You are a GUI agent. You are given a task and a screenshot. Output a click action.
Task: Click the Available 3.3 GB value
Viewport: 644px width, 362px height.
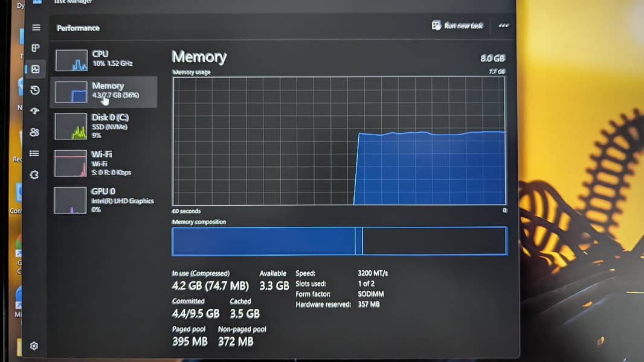(274, 286)
